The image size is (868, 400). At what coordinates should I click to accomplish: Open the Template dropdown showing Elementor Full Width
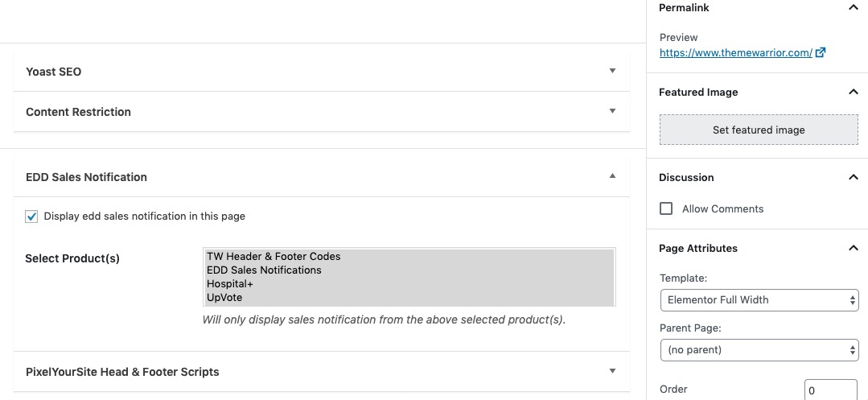pyautogui.click(x=759, y=300)
